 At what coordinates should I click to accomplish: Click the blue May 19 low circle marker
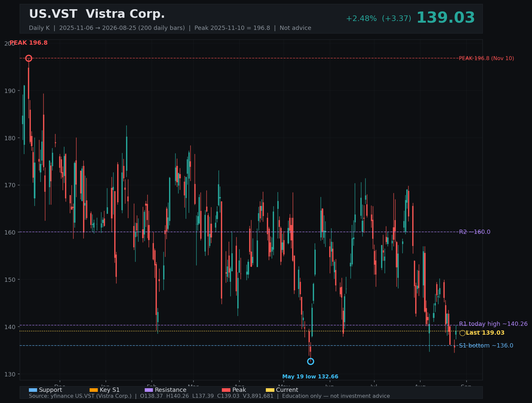click(x=310, y=361)
